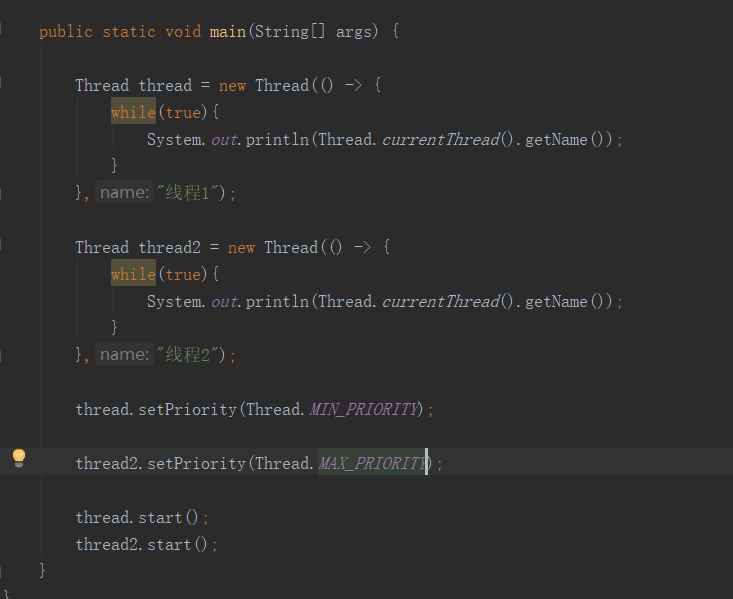Image resolution: width=733 pixels, height=599 pixels.
Task: Click the main method name
Action: tap(228, 31)
